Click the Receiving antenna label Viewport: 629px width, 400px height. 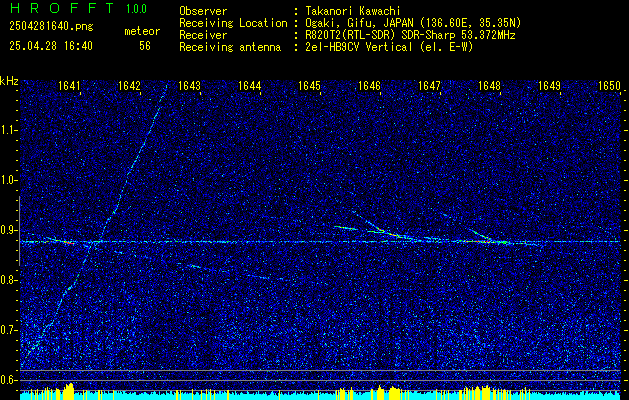click(x=230, y=47)
